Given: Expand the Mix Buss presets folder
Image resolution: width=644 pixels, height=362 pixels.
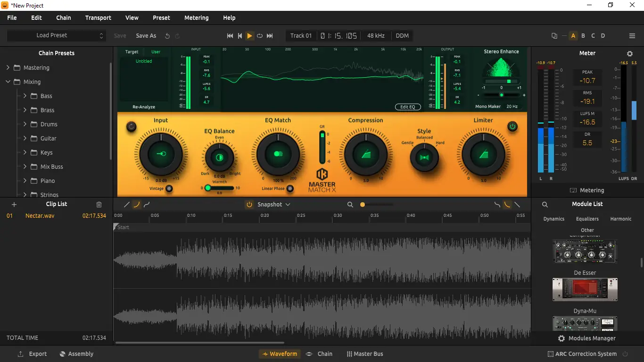Looking at the screenshot, I should (25, 167).
